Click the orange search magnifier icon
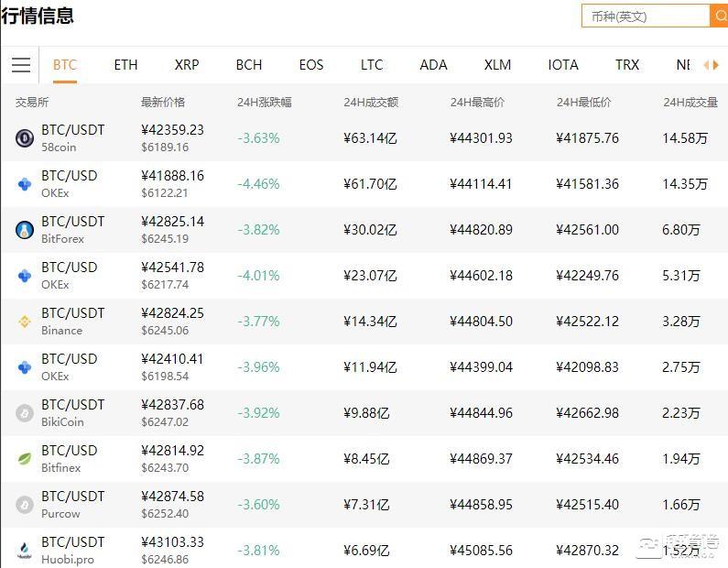Screen dimensions: 728x568 [720, 16]
